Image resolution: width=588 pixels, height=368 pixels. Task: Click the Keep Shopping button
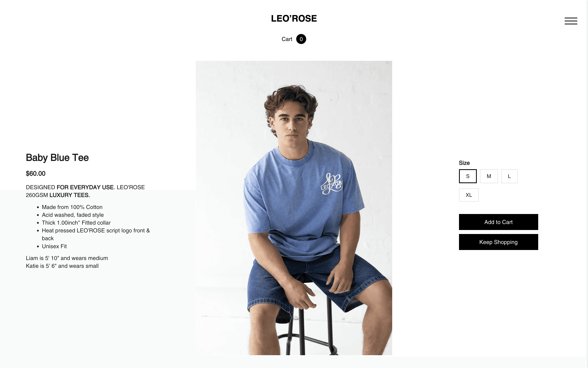[x=498, y=242]
